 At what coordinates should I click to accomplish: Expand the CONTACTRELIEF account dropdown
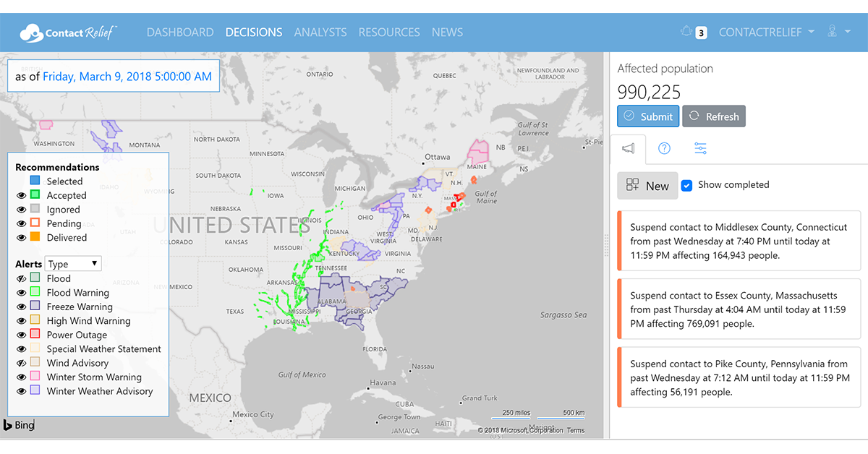click(766, 33)
